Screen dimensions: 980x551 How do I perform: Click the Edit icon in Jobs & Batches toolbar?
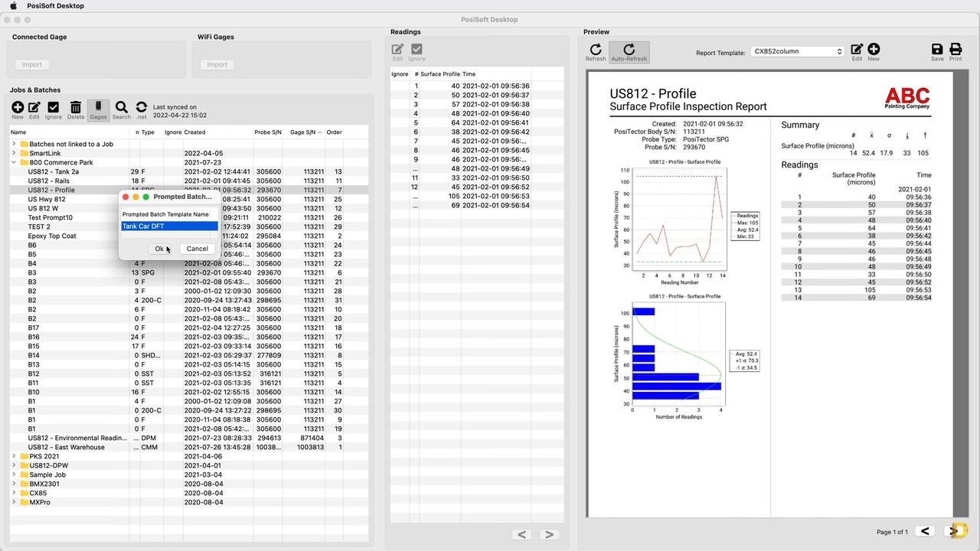(34, 108)
